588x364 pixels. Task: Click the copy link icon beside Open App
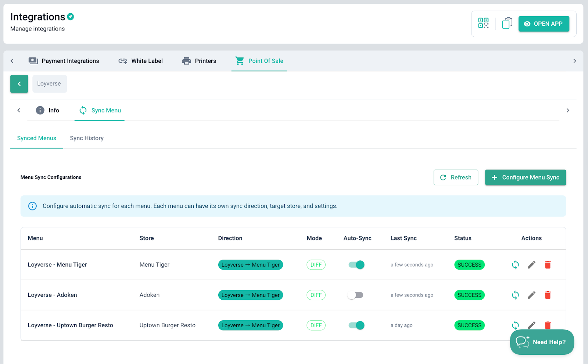pyautogui.click(x=507, y=23)
